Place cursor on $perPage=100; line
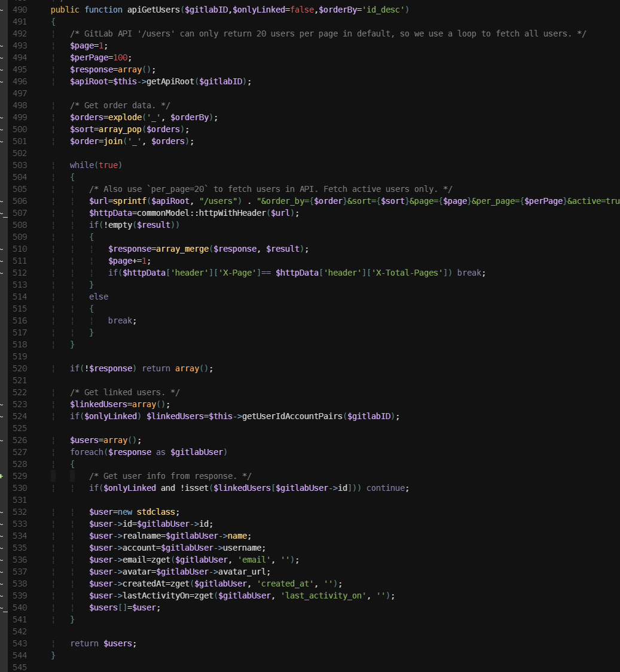 101,57
